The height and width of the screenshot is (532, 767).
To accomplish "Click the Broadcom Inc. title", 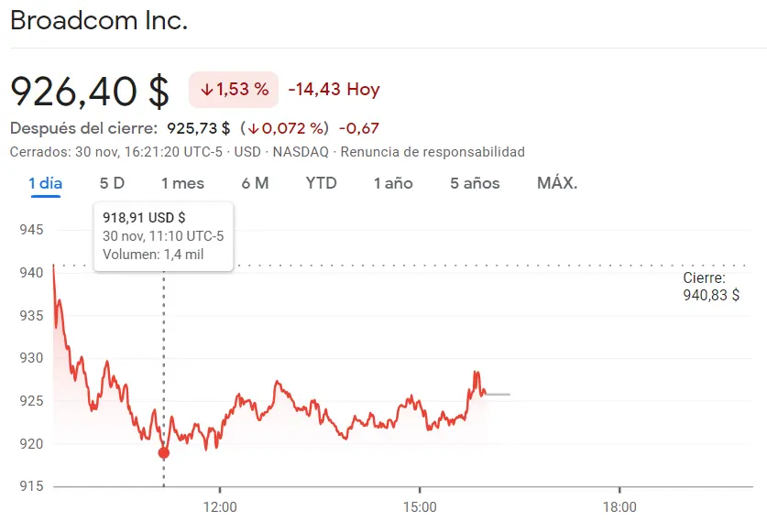I will (x=101, y=20).
